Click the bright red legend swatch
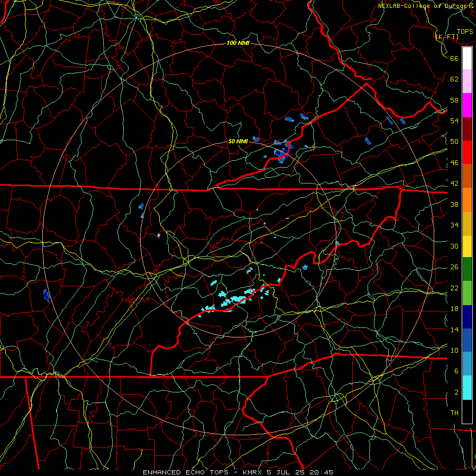Screen dimensions: 476x476 pyautogui.click(x=467, y=152)
